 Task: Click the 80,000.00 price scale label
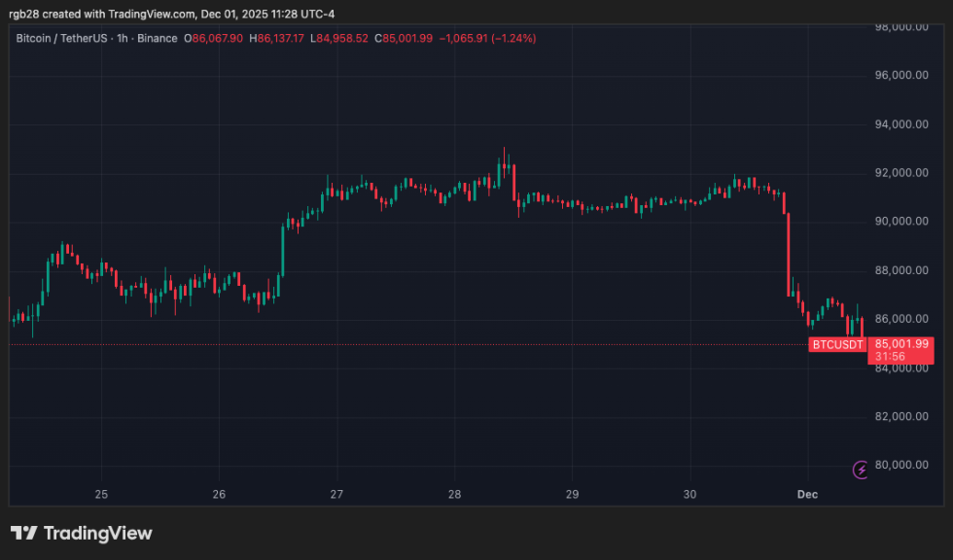click(900, 464)
